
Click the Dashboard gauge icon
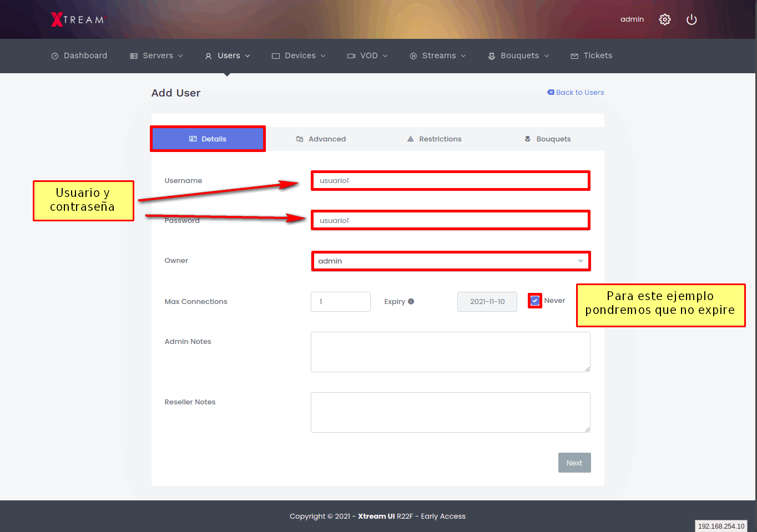55,56
